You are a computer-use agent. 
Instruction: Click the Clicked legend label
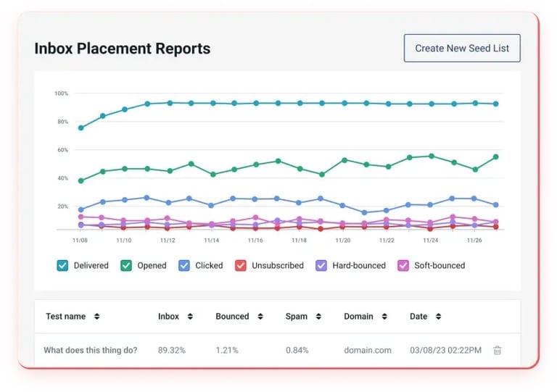coord(209,265)
